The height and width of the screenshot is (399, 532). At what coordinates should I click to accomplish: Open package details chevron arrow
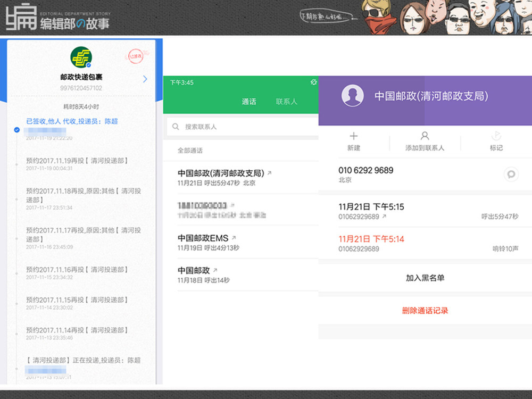point(145,79)
